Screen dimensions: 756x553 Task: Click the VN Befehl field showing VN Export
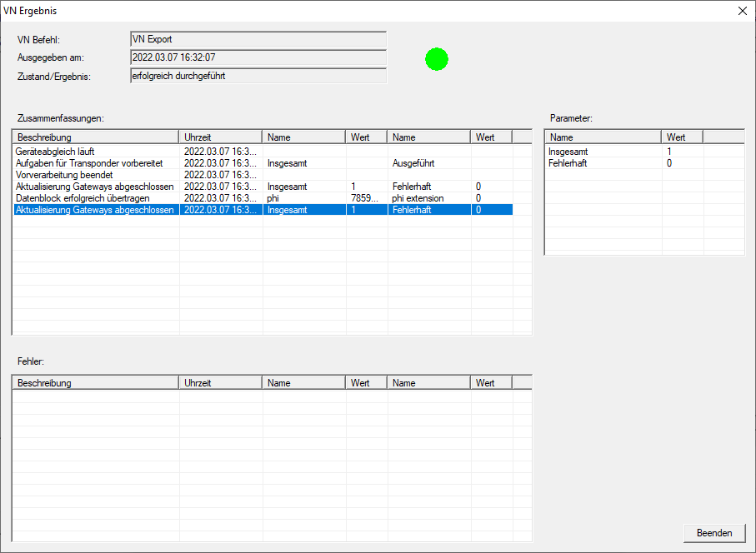tap(258, 39)
